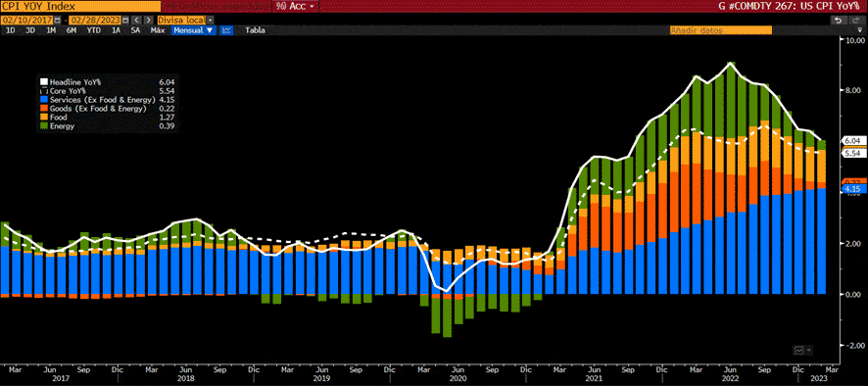Toggle the Energy series in legend
The width and height of the screenshot is (868, 386).
coord(62,126)
